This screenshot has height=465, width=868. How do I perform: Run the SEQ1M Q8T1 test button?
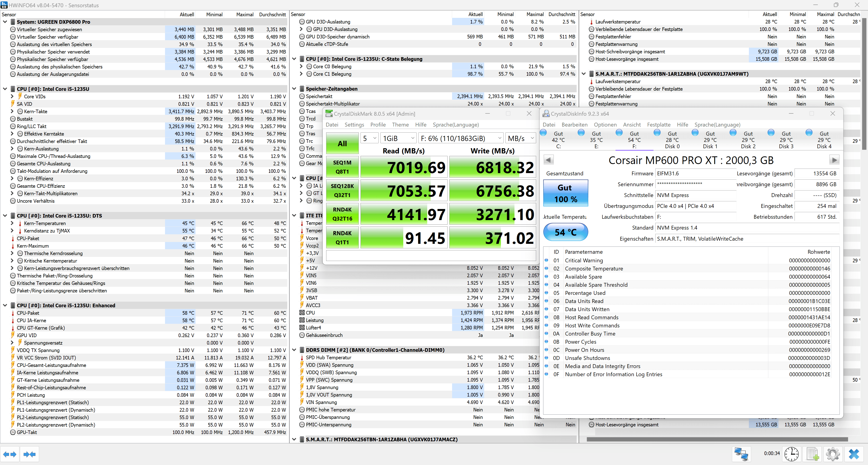[342, 167]
